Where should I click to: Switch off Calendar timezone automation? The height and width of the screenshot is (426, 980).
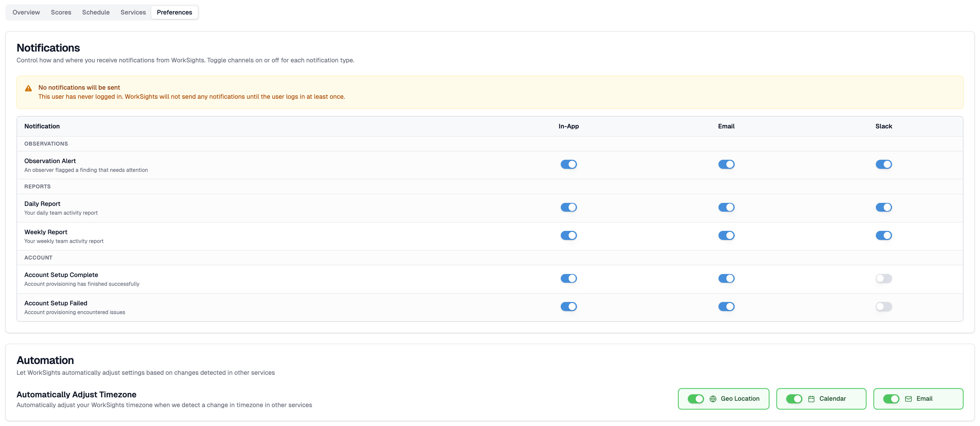(794, 399)
